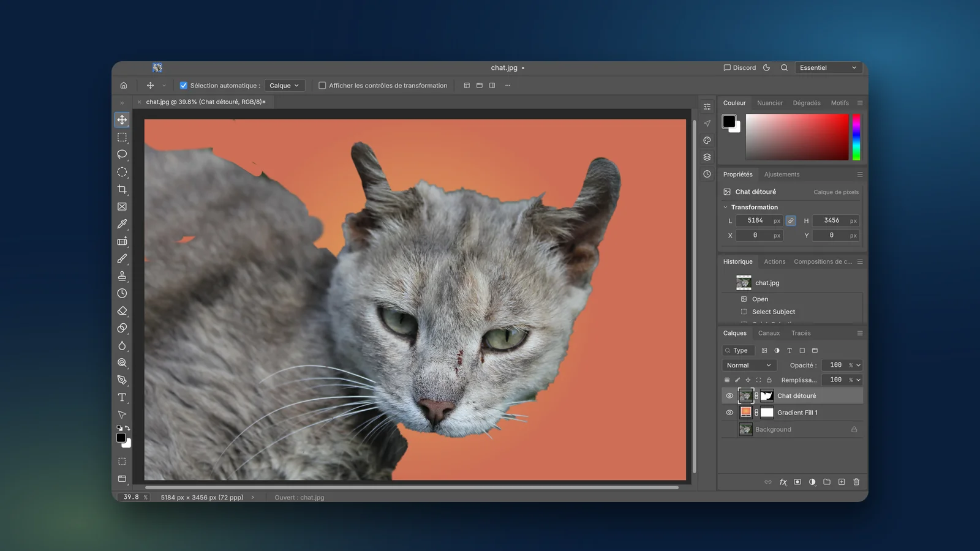
Task: Select the Pen tool
Action: point(122,380)
